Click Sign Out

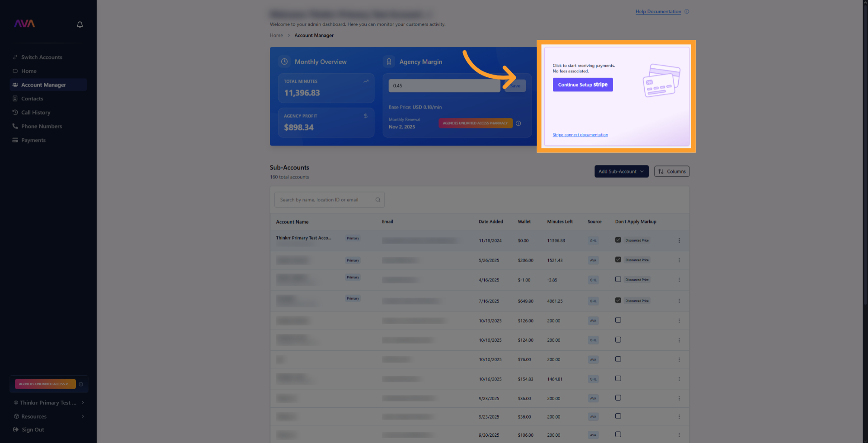[29, 430]
